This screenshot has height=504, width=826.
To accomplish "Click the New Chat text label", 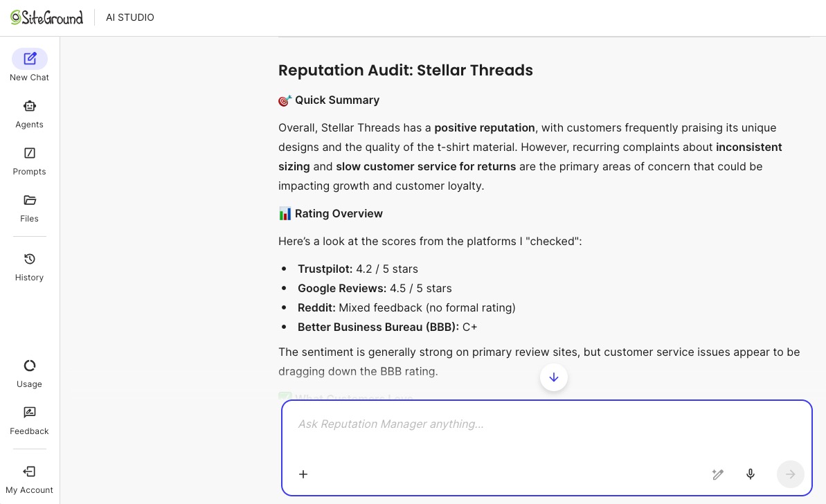I will tap(29, 77).
